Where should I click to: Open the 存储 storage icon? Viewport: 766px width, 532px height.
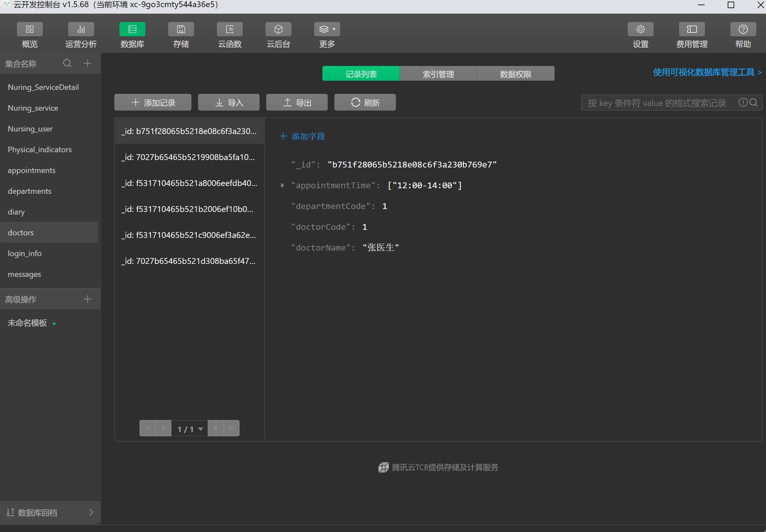click(x=181, y=29)
